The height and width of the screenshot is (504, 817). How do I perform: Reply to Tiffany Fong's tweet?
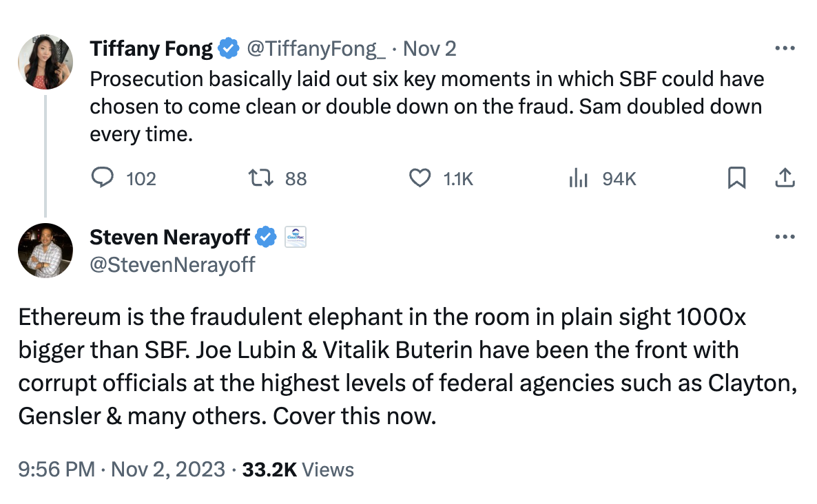coord(103,179)
